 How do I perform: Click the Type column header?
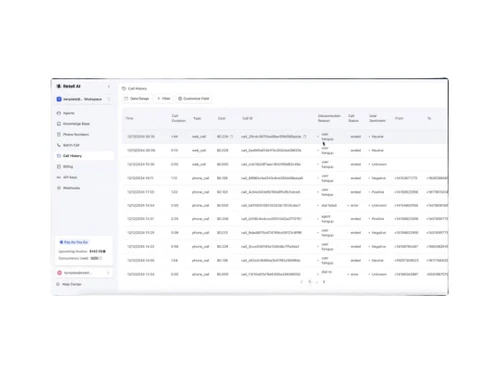pos(197,118)
